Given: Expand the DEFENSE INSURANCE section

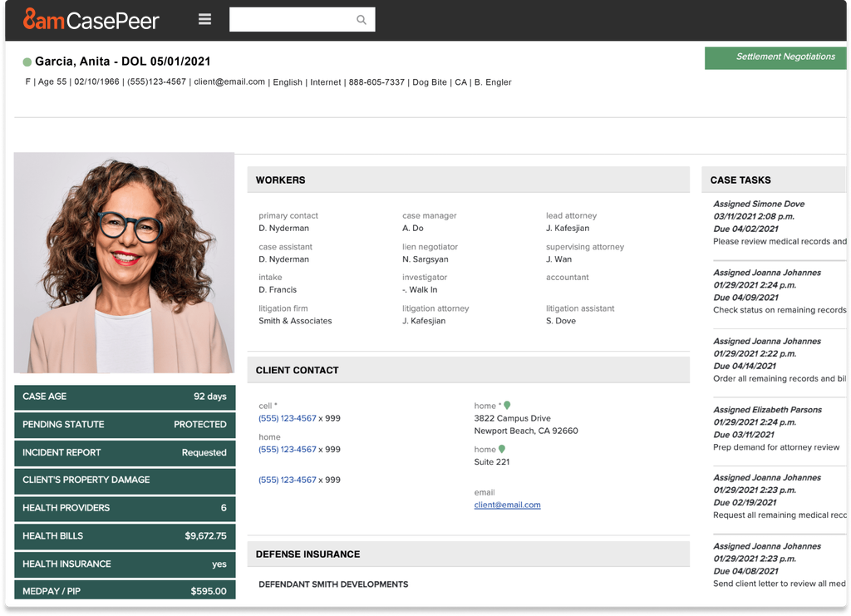Looking at the screenshot, I should click(x=468, y=554).
